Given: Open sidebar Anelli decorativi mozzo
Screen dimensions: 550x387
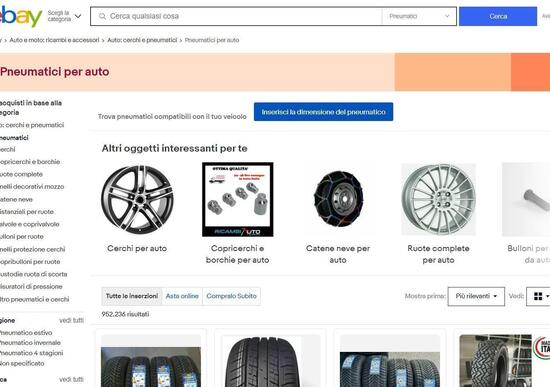Looking at the screenshot, I should 32,187.
